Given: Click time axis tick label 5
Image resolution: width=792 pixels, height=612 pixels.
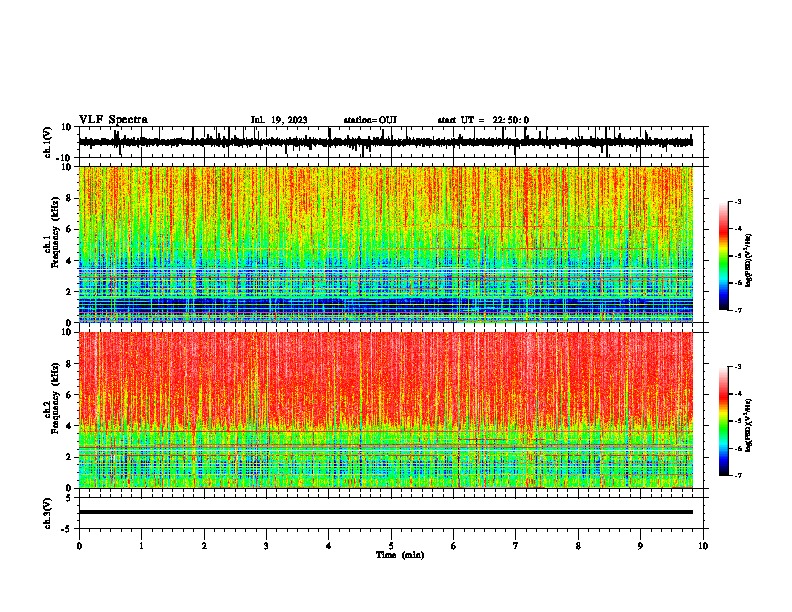Looking at the screenshot, I should click(x=391, y=546).
